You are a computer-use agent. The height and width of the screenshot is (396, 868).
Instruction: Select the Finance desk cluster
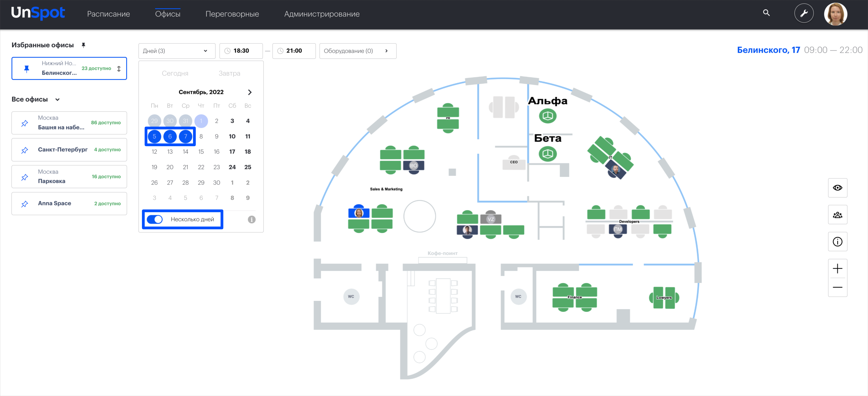[x=575, y=297]
